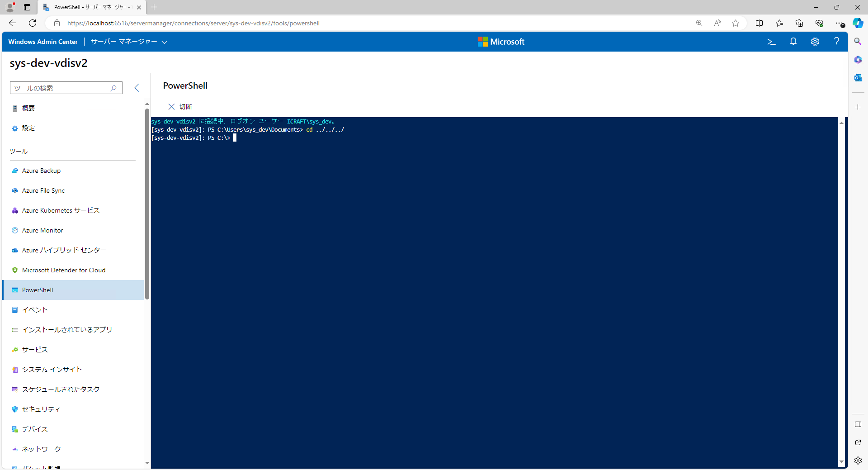Open Azure Kubernetes サービス tool
Image resolution: width=868 pixels, height=470 pixels.
tap(72, 210)
